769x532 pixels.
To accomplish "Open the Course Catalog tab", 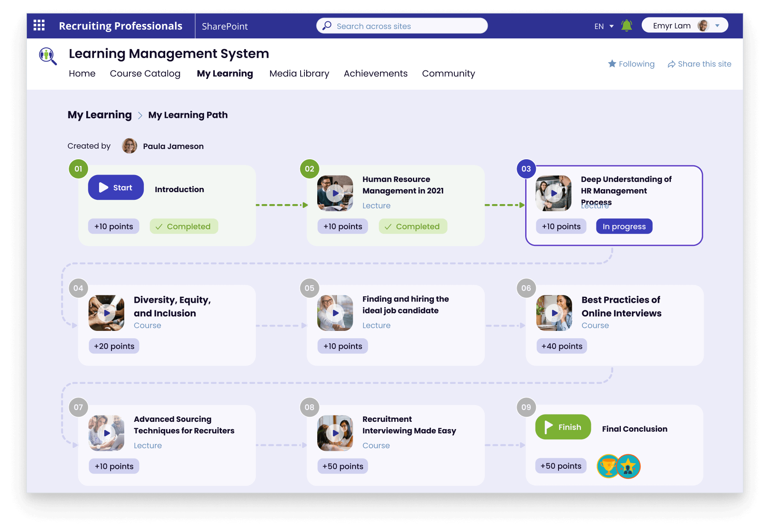I will [x=145, y=73].
